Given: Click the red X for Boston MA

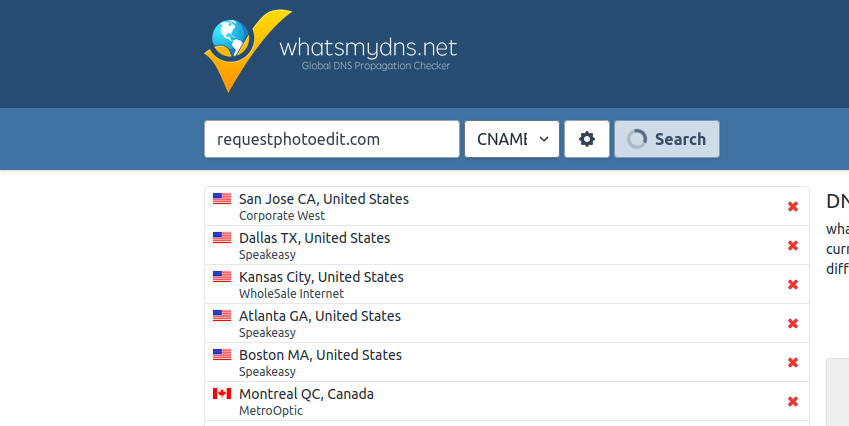Looking at the screenshot, I should pos(793,362).
